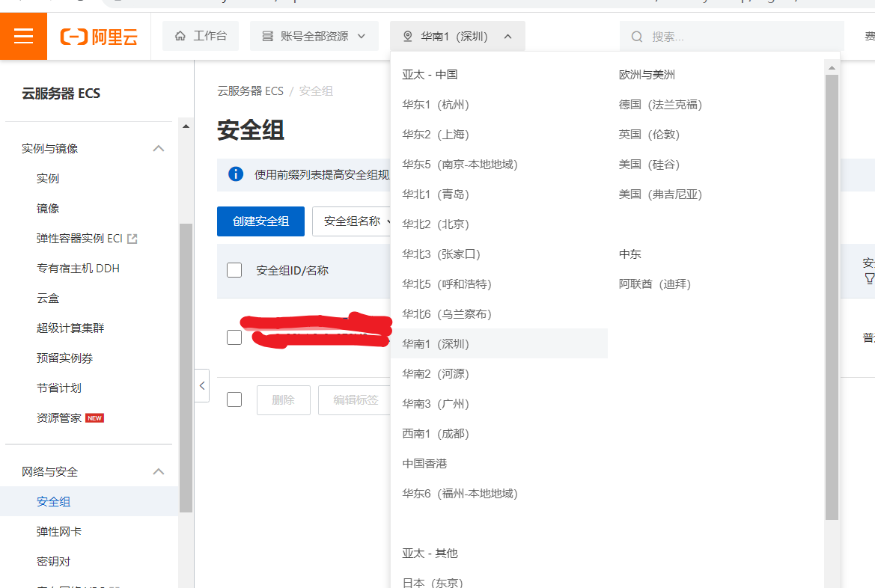Click the location pin icon in region selector
This screenshot has height=588, width=875.
coord(408,36)
